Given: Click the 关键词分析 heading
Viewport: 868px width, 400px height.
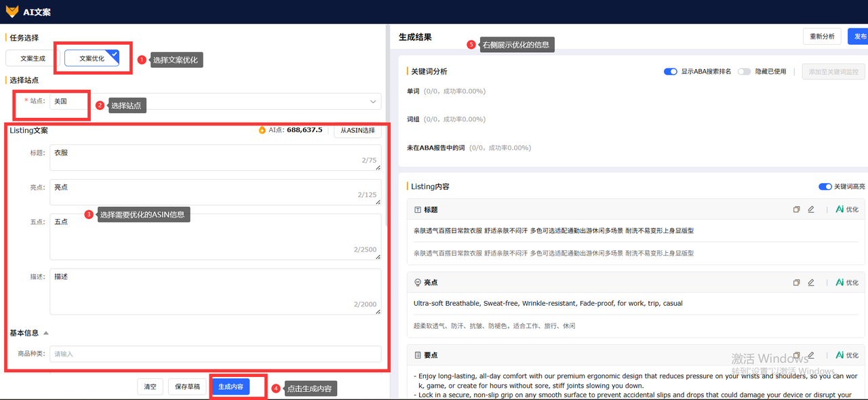Looking at the screenshot, I should point(429,72).
